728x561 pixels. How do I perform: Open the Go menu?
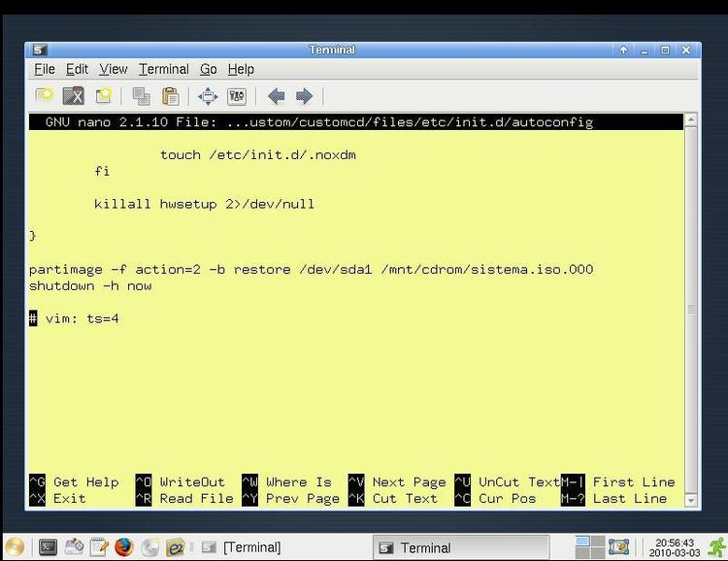(x=209, y=69)
